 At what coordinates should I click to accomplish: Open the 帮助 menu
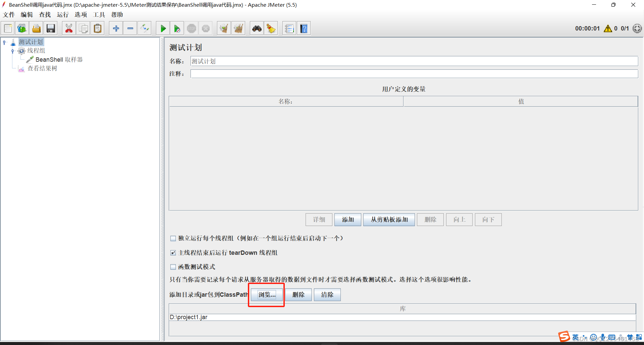click(x=117, y=15)
